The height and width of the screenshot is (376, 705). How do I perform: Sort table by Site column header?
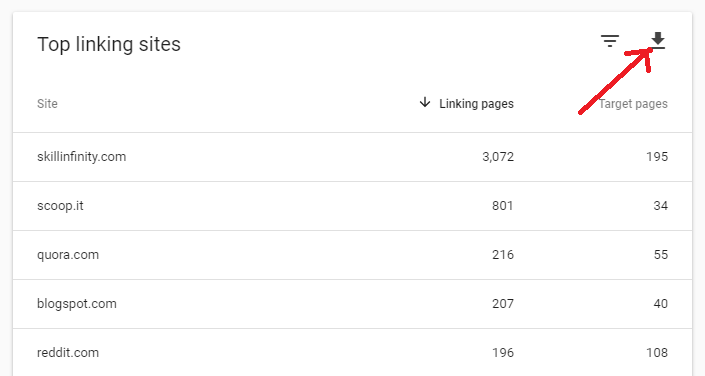tap(47, 103)
